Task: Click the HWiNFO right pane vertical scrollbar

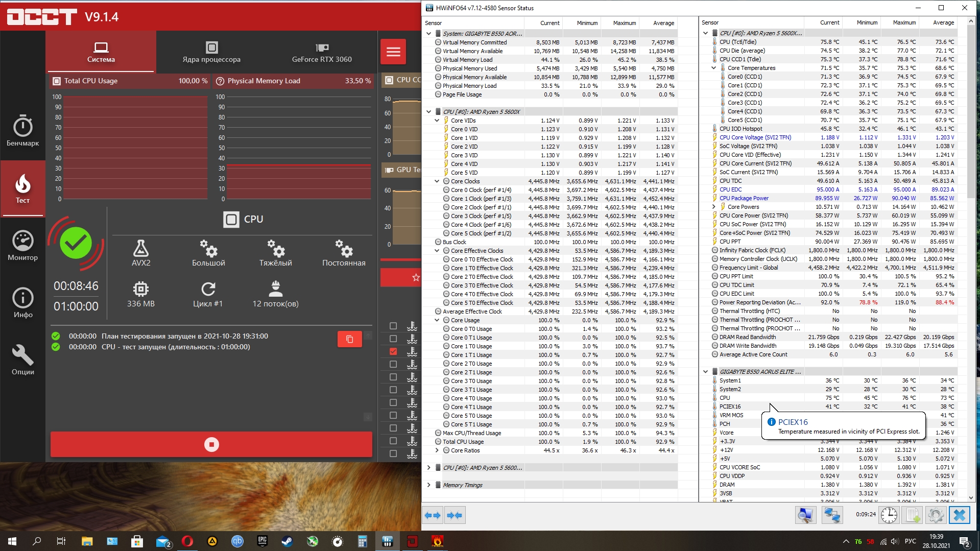Action: click(971, 260)
